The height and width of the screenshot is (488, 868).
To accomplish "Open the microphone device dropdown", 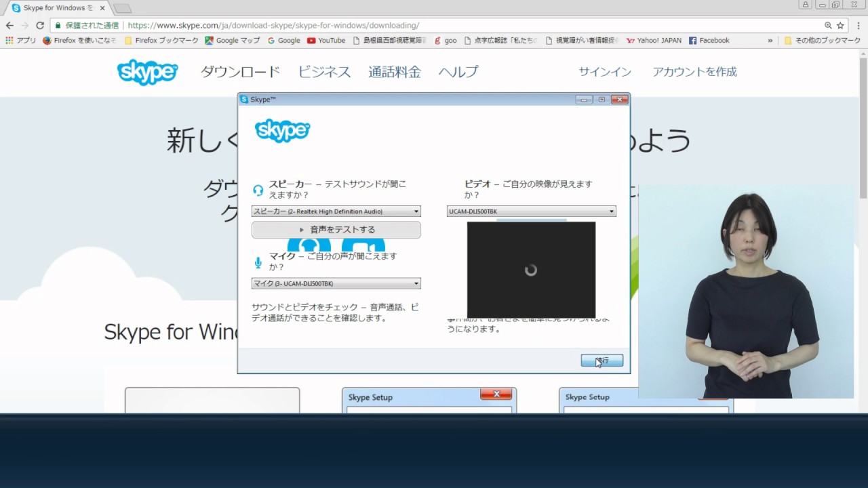I will pos(336,283).
